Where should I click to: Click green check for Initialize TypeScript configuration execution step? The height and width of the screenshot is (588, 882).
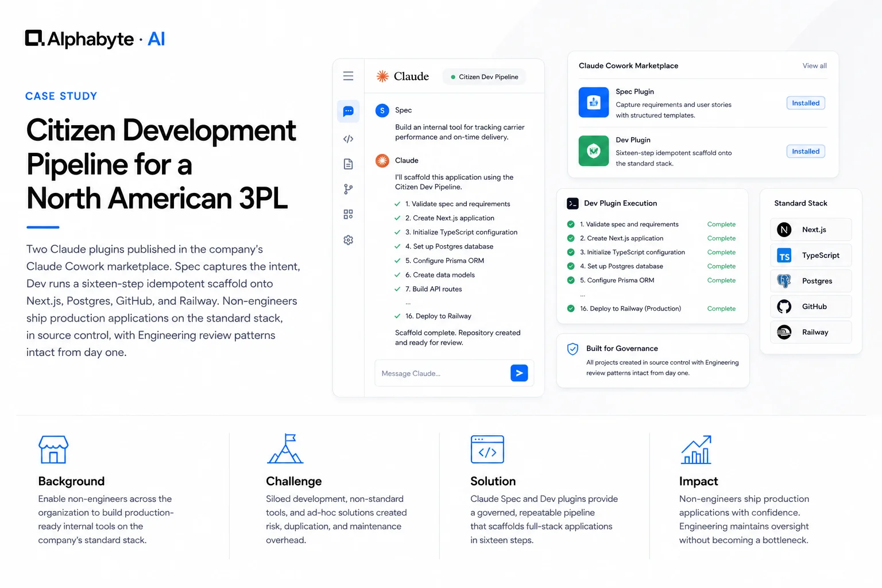coord(571,252)
